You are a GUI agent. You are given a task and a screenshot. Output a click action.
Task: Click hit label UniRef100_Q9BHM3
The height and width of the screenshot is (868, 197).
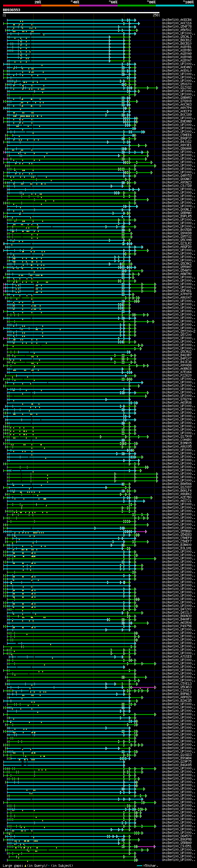click(177, 98)
